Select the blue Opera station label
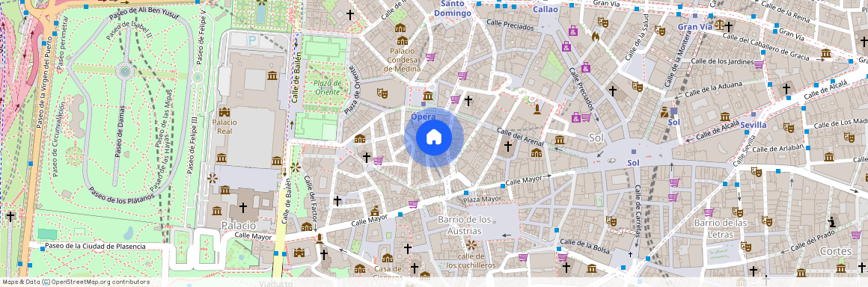 click(424, 117)
